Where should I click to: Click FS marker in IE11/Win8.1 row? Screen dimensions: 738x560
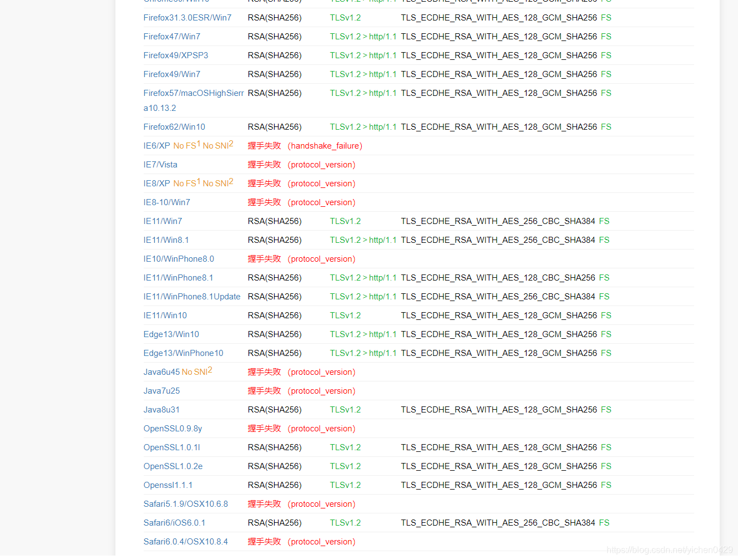pos(604,240)
